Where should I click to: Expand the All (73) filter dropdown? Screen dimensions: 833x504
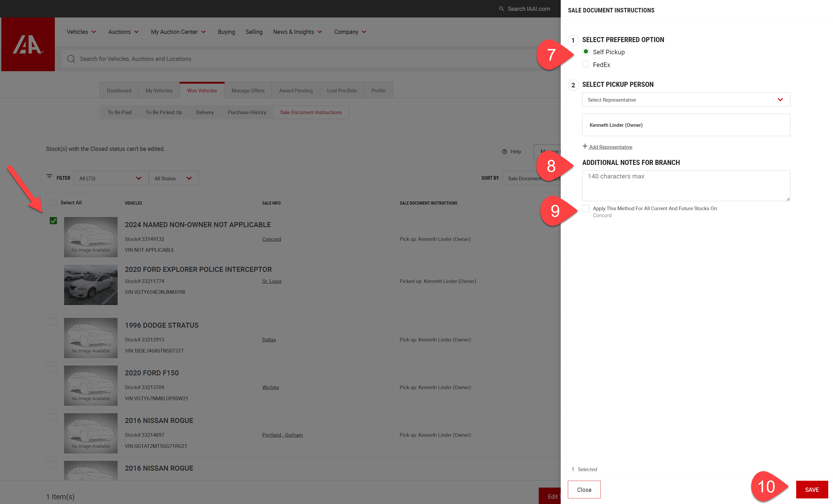point(111,178)
